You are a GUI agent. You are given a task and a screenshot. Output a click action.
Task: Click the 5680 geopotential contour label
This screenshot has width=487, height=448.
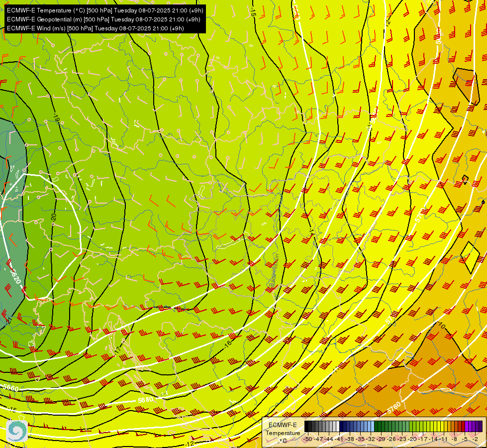pyautogui.click(x=145, y=400)
